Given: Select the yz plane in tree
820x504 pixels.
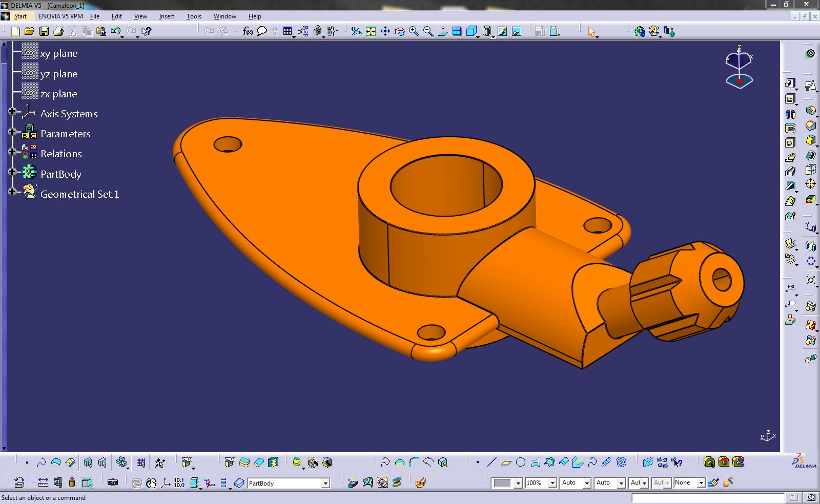Looking at the screenshot, I should click(x=59, y=74).
